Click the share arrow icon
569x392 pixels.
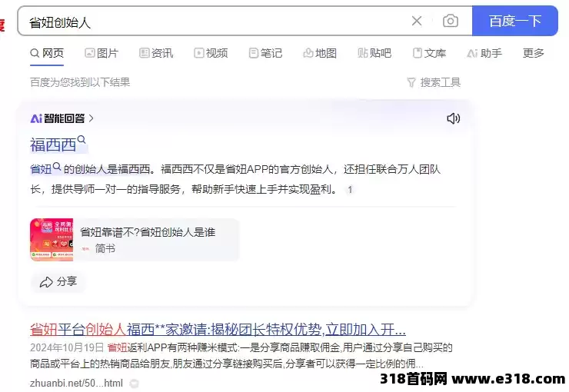(46, 282)
